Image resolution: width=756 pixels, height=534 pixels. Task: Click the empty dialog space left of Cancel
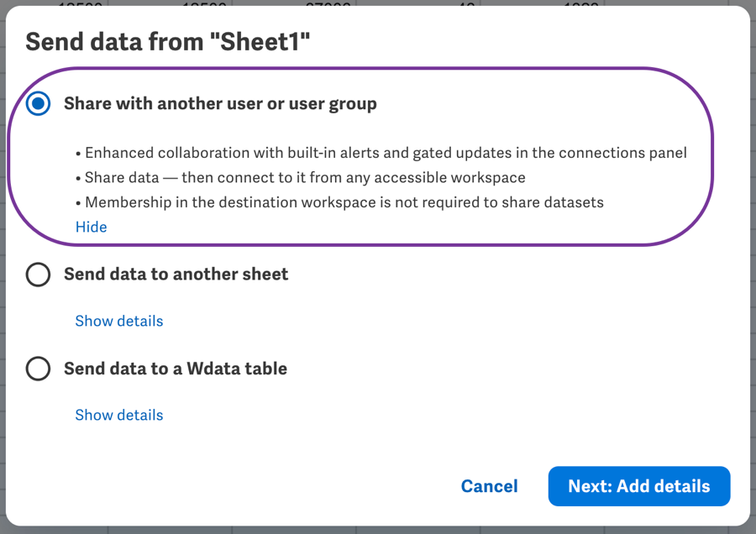252,486
